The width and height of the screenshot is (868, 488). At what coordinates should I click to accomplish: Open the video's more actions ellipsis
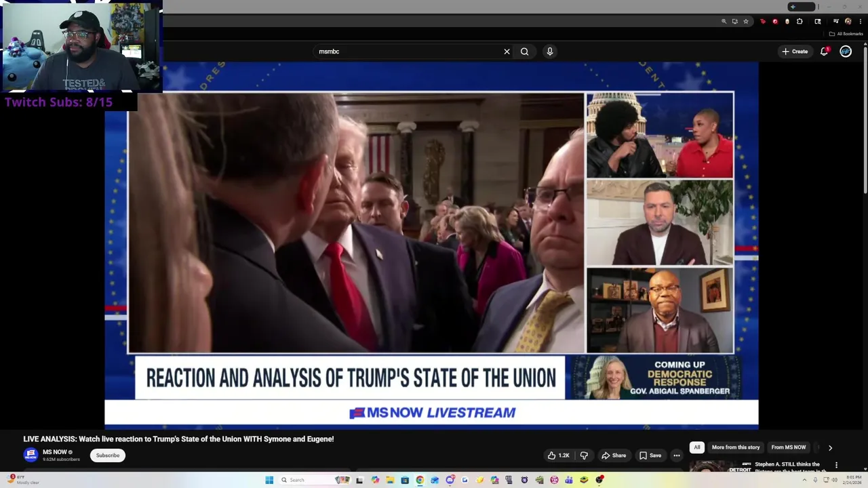tap(677, 455)
